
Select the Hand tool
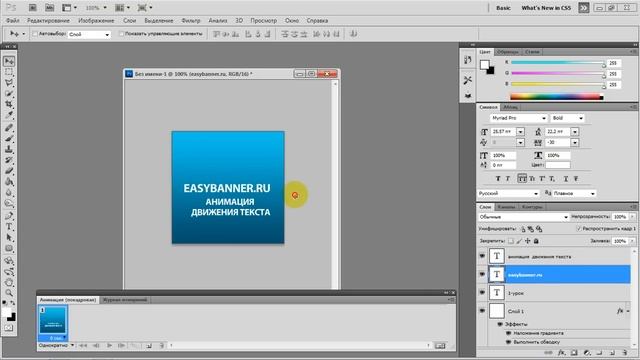coord(9,282)
